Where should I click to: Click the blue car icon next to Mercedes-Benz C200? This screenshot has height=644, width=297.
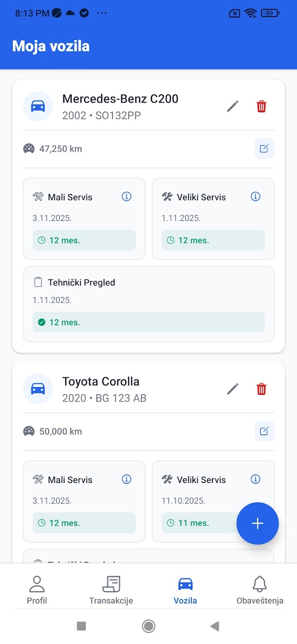pos(38,106)
